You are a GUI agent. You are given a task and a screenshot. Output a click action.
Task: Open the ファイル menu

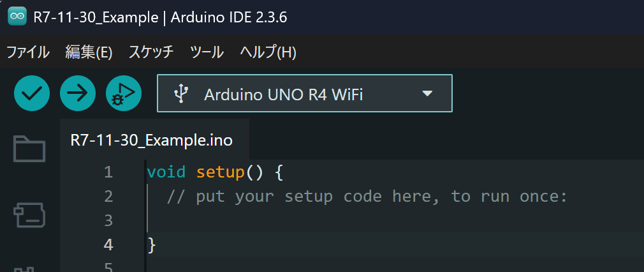pos(28,52)
